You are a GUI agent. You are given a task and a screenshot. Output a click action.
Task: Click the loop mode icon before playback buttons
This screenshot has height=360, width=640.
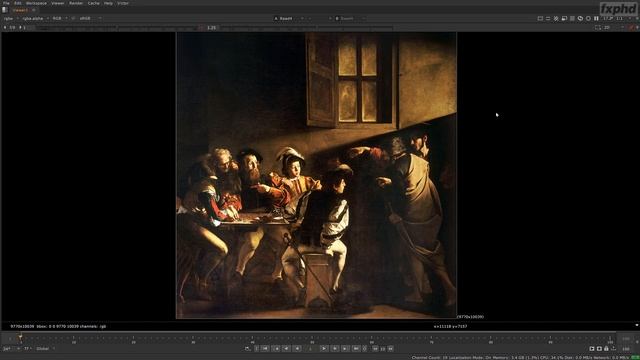click(247, 349)
